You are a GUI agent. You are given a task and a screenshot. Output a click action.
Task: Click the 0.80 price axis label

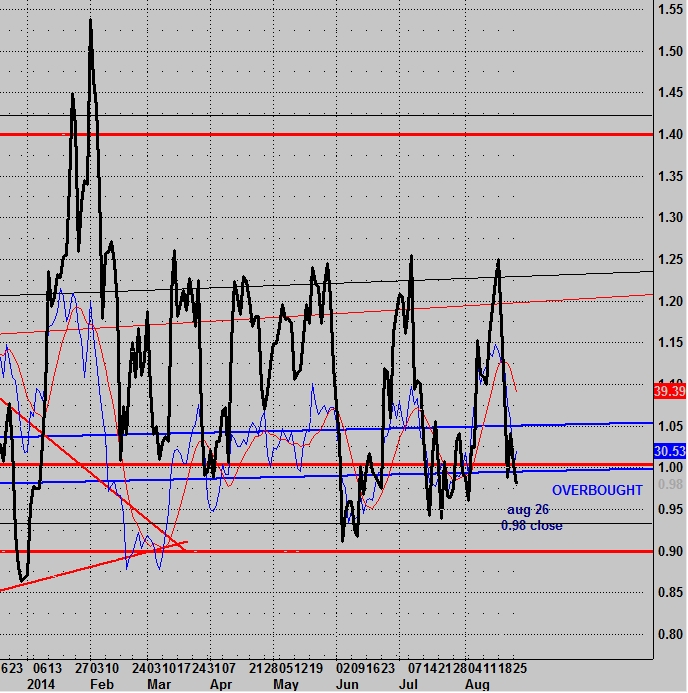pyautogui.click(x=669, y=634)
